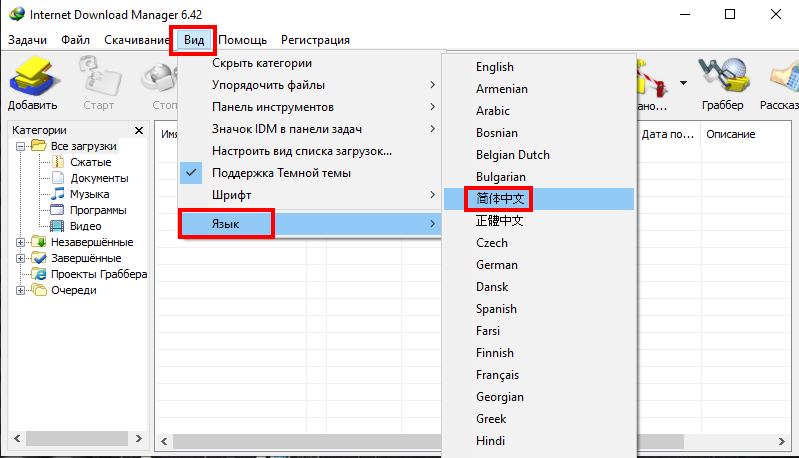Collapse the Все загрузки tree node
This screenshot has height=458, width=799.
tap(21, 146)
